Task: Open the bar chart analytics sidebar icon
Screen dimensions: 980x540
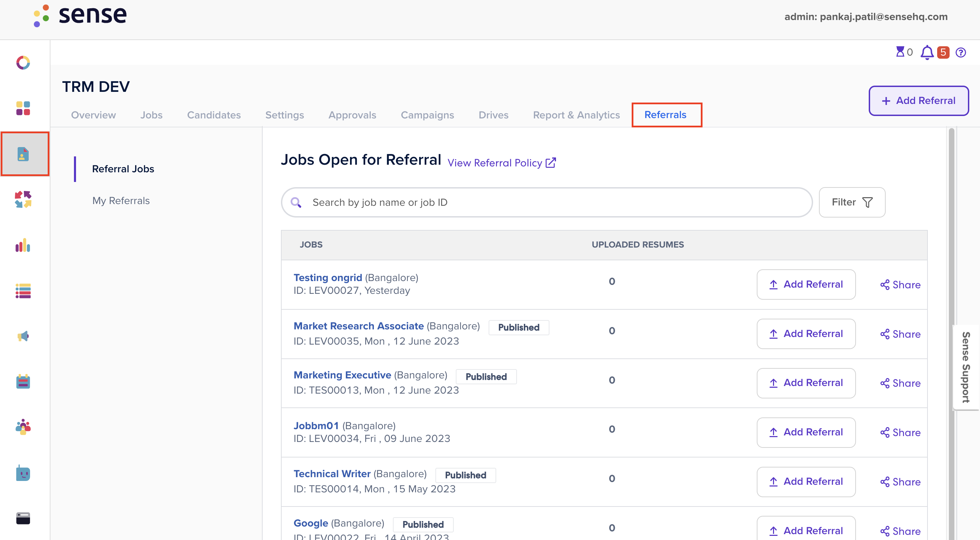Action: click(23, 245)
